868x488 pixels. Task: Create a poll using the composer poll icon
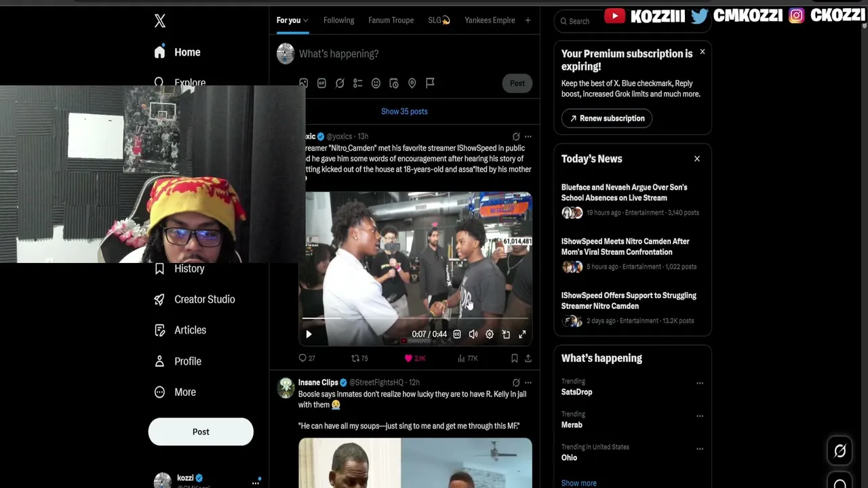[358, 83]
